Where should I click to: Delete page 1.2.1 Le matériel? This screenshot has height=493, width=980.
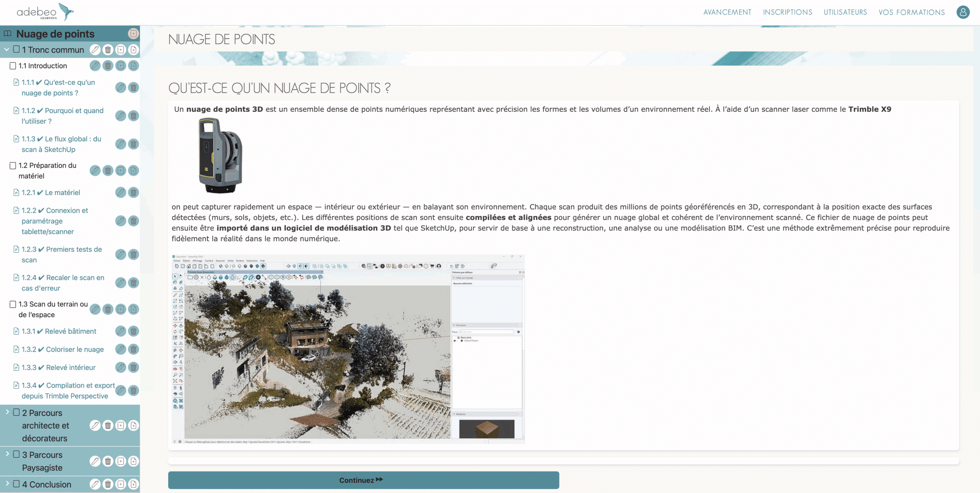pyautogui.click(x=133, y=192)
